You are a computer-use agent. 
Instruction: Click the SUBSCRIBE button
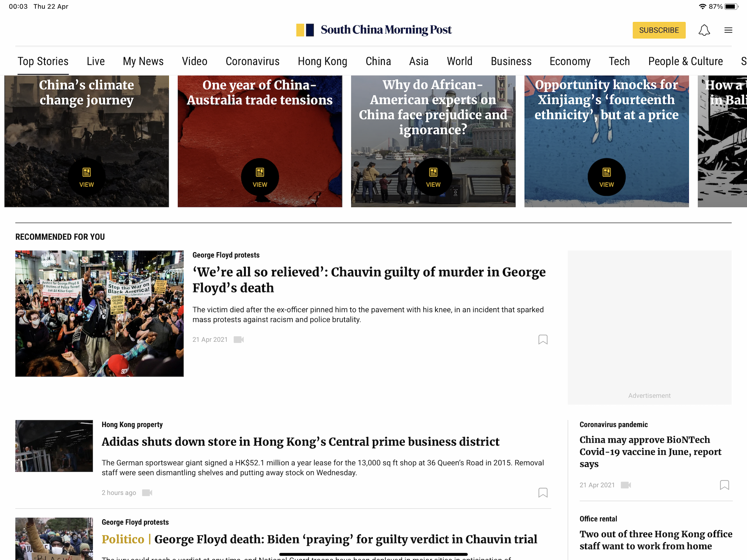(659, 30)
